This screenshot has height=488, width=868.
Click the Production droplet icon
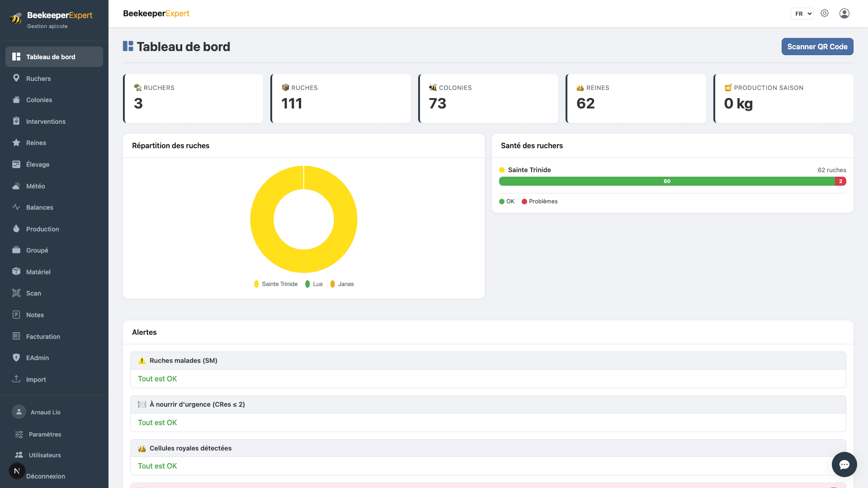coord(16,229)
